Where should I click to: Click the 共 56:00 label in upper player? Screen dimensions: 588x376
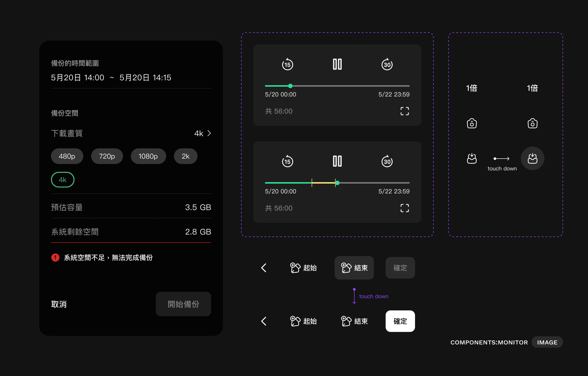tap(279, 111)
